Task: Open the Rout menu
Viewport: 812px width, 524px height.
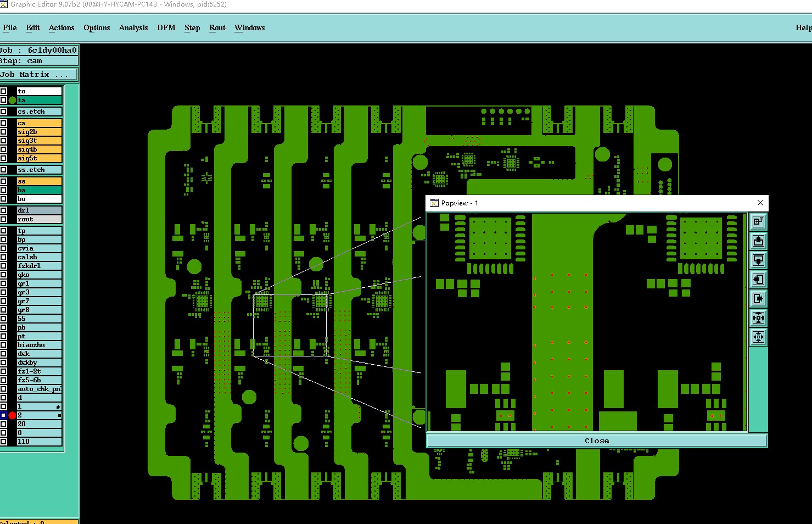Action: pos(217,27)
